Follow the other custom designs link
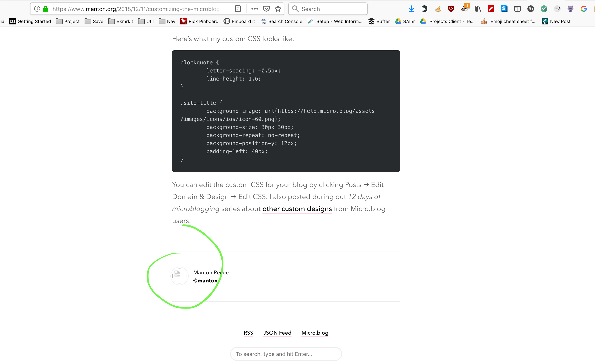595x364 pixels. (x=297, y=209)
